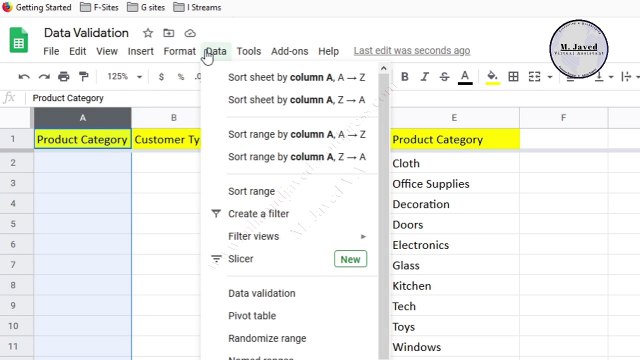Click the 'Electronics' cell

click(455, 245)
